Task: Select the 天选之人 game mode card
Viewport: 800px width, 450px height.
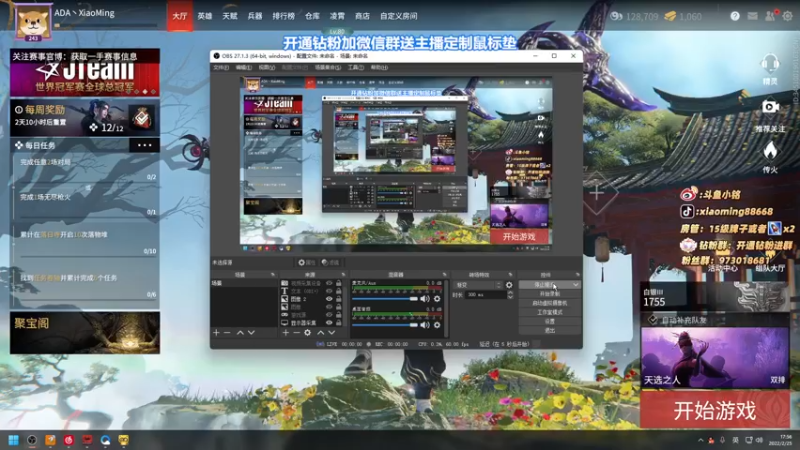Action: (715, 358)
